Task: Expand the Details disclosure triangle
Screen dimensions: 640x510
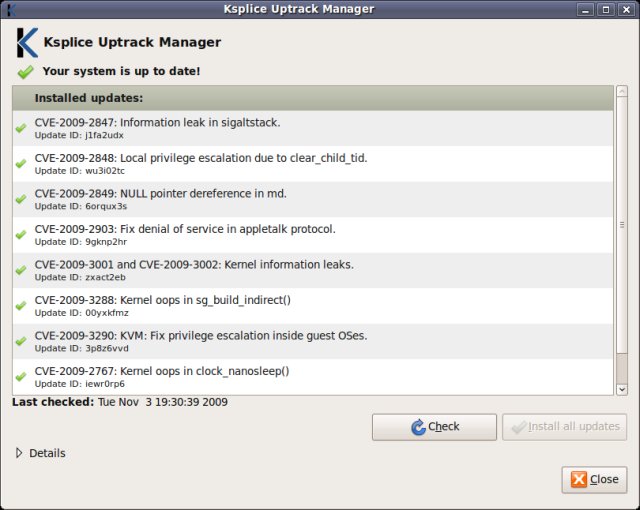Action: coord(20,453)
